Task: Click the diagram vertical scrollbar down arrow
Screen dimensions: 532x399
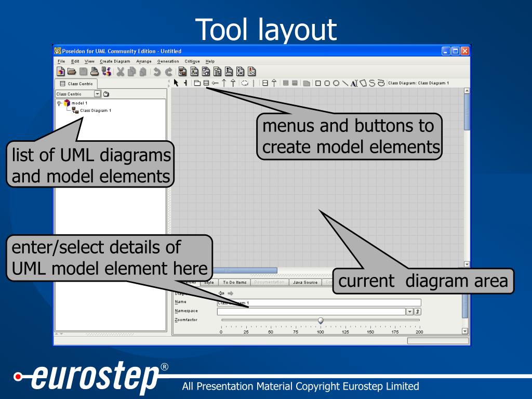Action: pos(467,264)
